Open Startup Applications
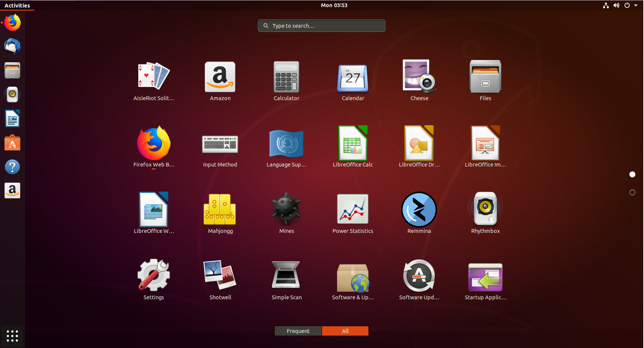This screenshot has height=348, width=644. tap(485, 277)
